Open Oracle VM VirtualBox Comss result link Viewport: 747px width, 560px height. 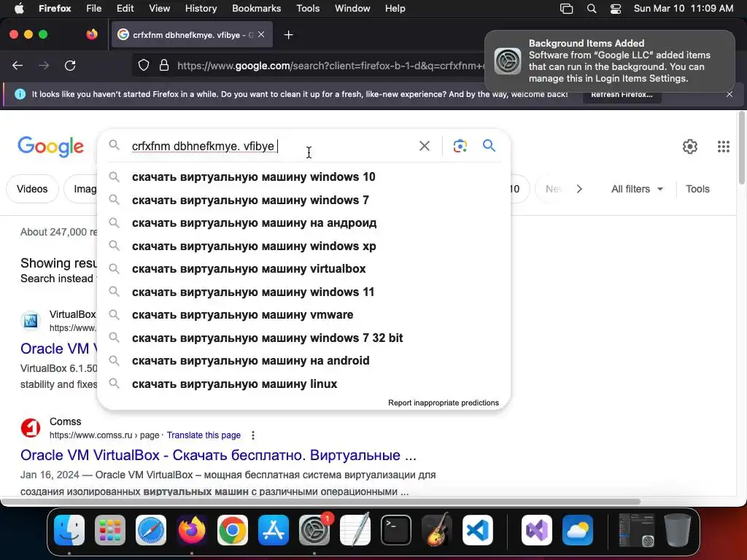[218, 455]
